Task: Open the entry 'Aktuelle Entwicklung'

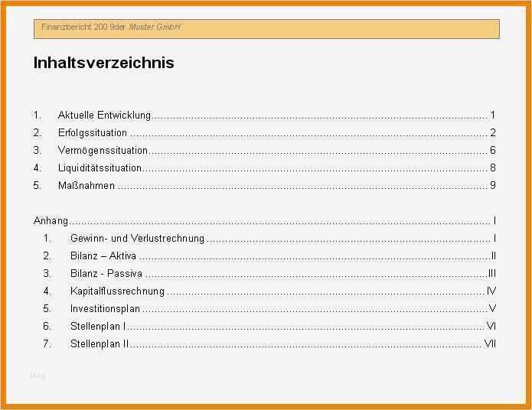Action: 104,116
